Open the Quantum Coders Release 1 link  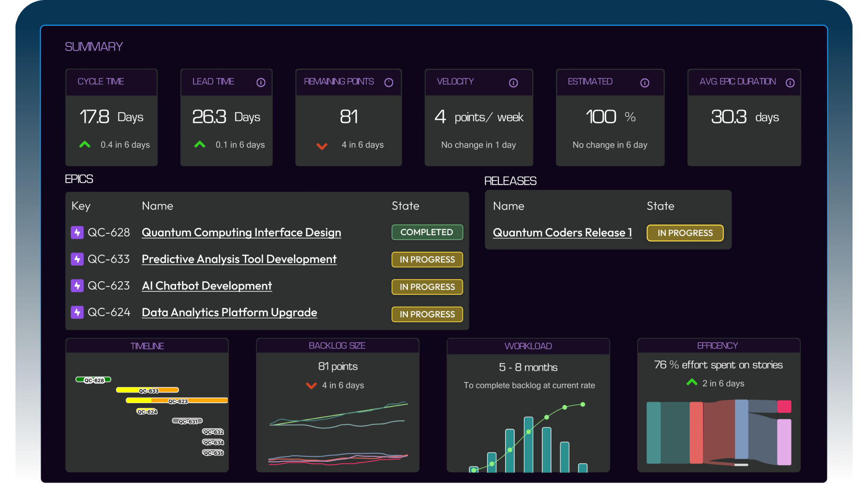point(562,233)
